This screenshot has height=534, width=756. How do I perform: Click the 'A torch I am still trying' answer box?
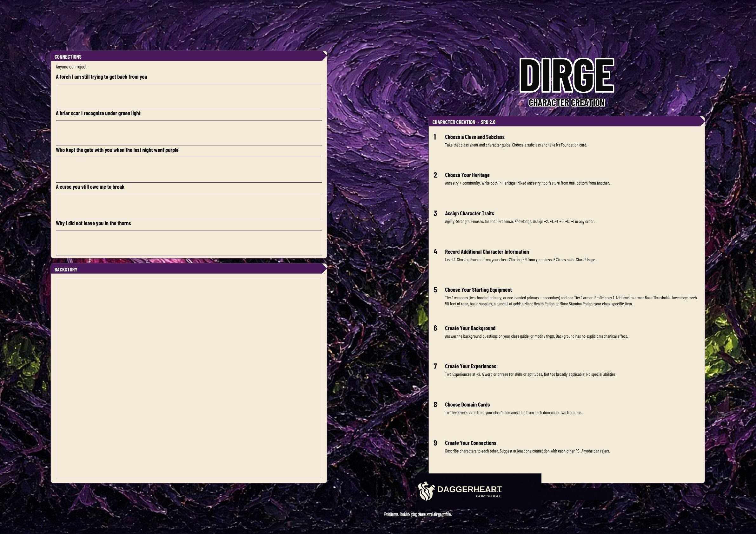pyautogui.click(x=189, y=96)
